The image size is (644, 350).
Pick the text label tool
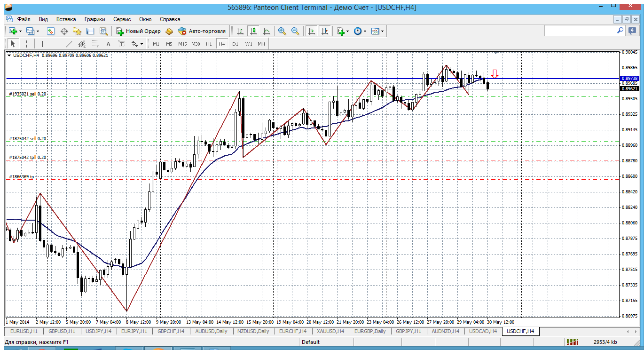(x=108, y=44)
